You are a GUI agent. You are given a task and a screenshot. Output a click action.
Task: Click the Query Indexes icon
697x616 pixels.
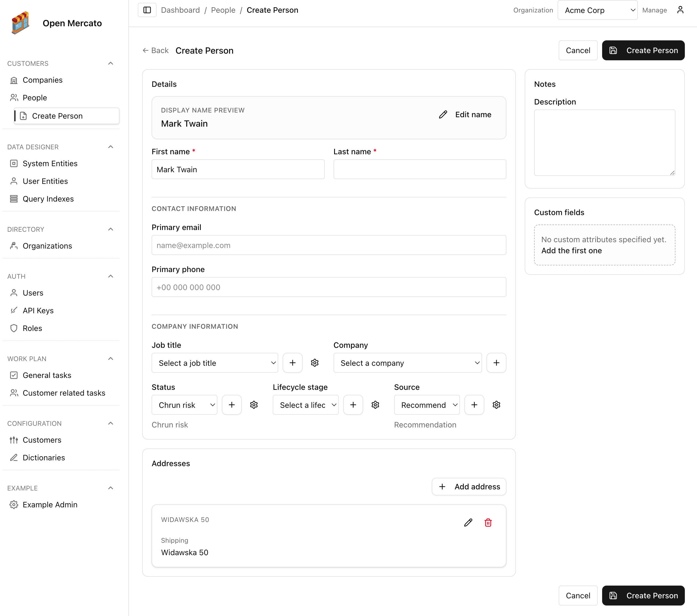[x=14, y=199]
